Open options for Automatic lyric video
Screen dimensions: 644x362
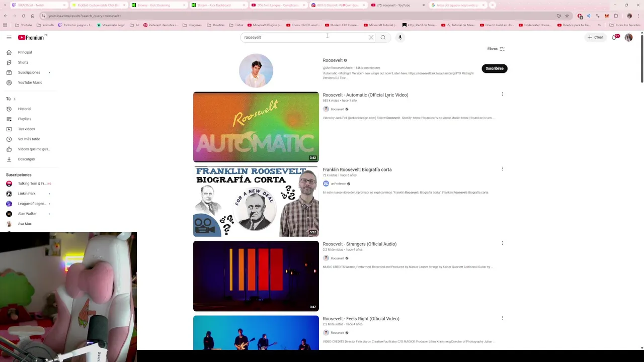[502, 94]
